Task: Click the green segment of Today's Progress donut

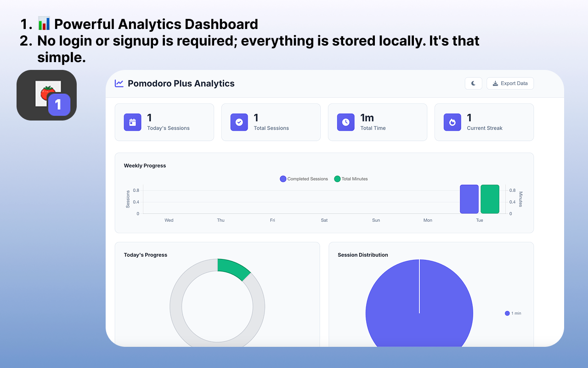Action: tap(234, 267)
